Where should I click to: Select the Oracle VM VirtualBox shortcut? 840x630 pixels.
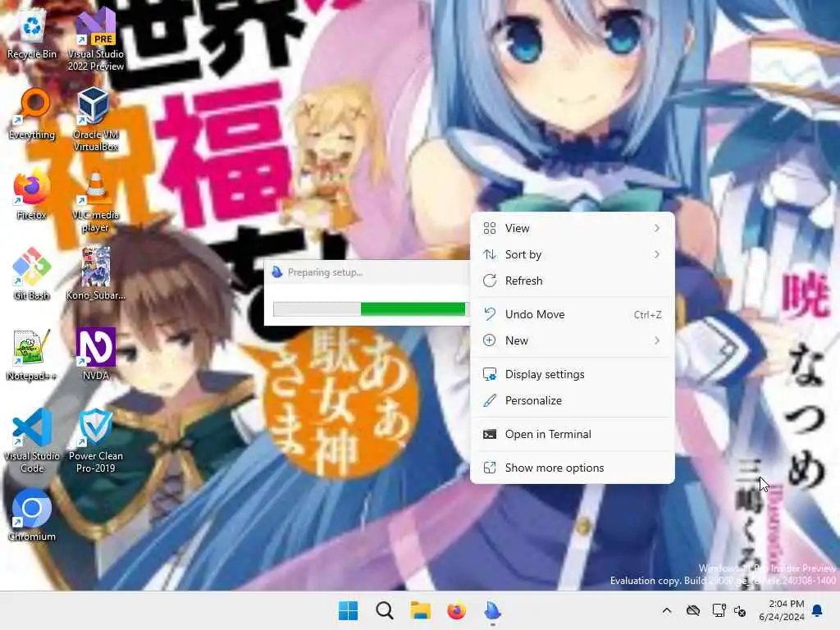(x=95, y=120)
